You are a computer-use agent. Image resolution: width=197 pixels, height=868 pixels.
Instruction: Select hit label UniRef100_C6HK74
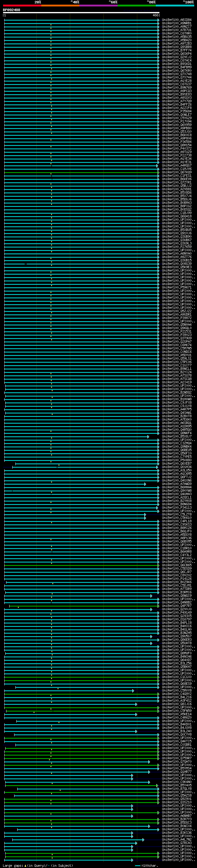(x=177, y=345)
